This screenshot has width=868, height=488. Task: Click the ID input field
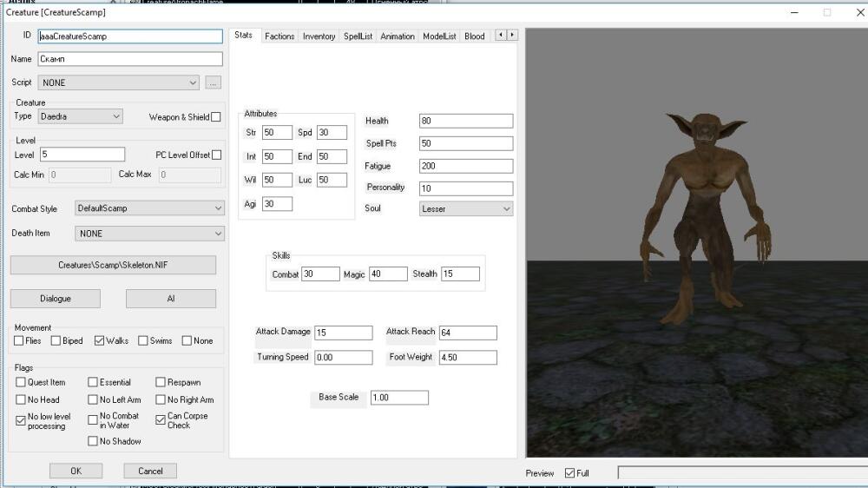(x=130, y=36)
